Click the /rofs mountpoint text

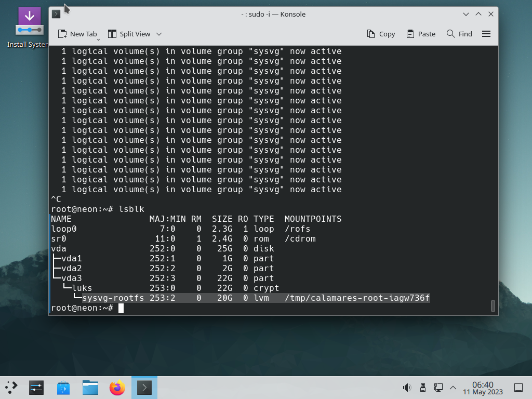(x=298, y=229)
